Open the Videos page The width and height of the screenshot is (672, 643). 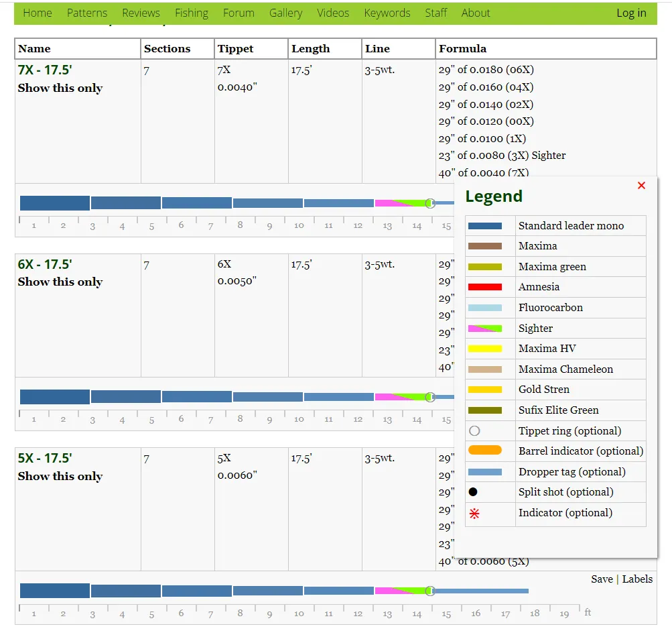[x=333, y=13]
